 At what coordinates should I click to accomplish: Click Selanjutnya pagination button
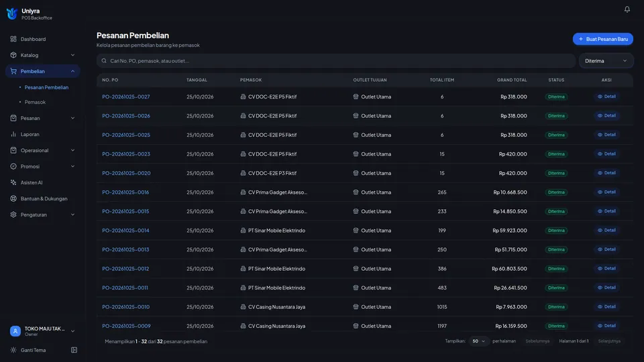(609, 341)
